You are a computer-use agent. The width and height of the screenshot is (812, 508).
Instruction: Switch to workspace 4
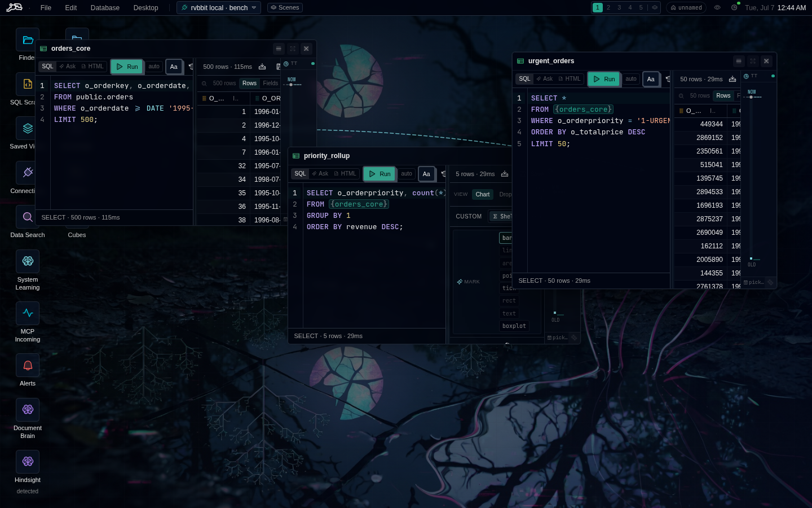(x=630, y=7)
